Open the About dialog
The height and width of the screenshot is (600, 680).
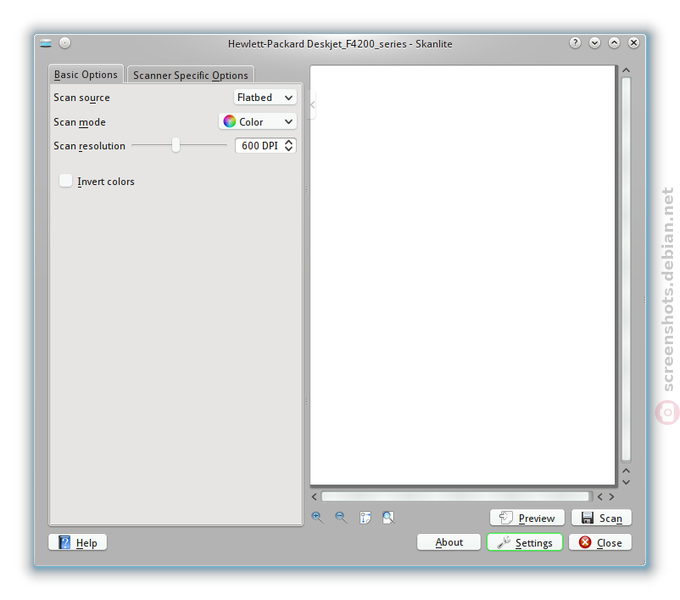[449, 542]
